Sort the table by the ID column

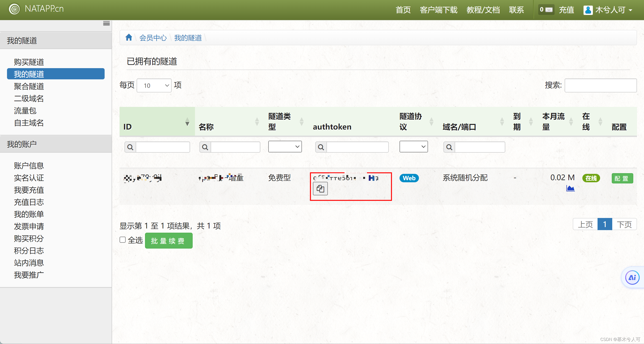pos(187,122)
